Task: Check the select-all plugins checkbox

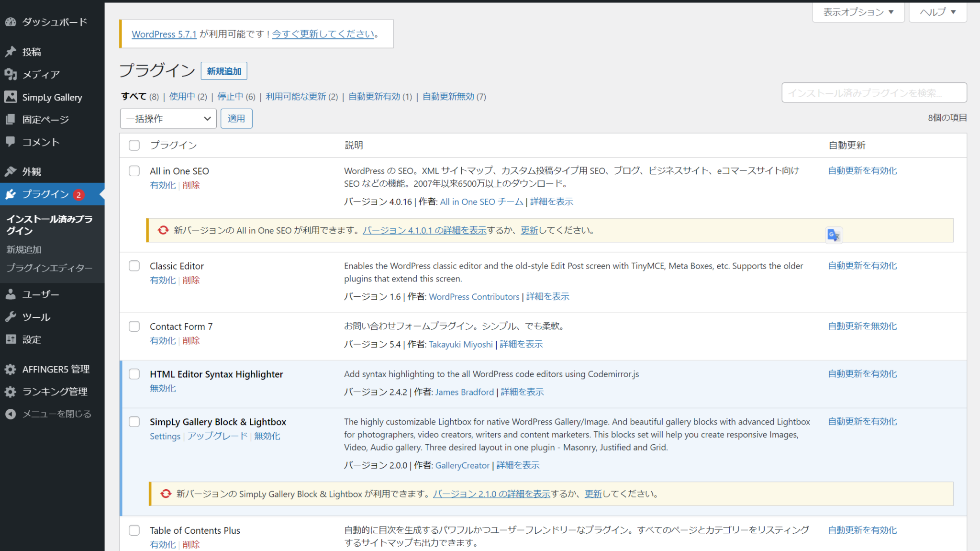Action: 134,145
